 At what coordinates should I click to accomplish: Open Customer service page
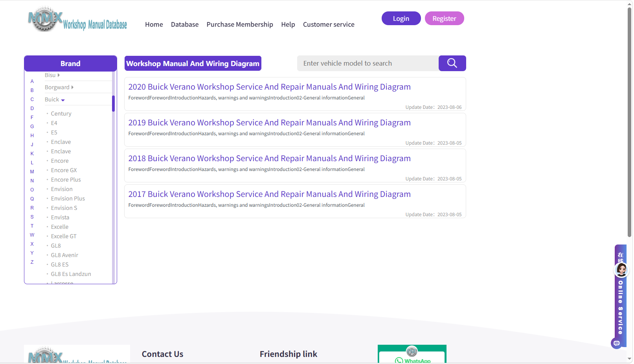coord(329,24)
